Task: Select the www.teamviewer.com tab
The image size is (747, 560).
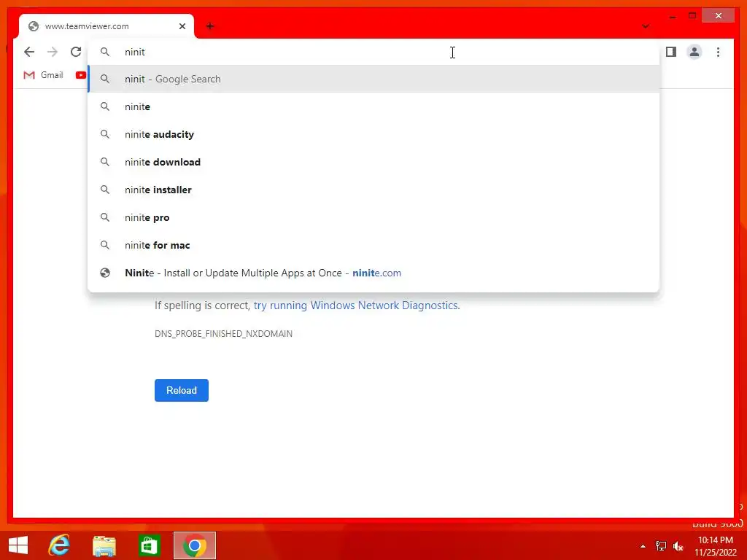Action: tap(107, 26)
